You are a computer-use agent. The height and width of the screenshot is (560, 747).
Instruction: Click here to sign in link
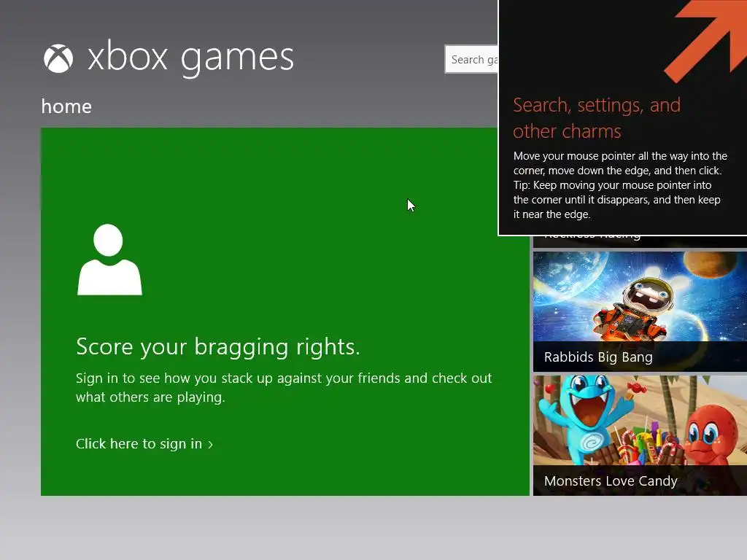point(144,444)
